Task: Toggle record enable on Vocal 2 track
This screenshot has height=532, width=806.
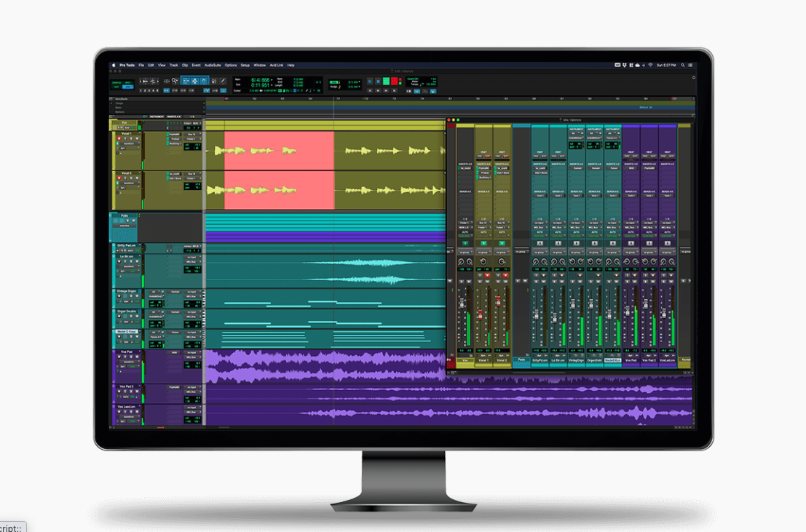Action: (119, 178)
